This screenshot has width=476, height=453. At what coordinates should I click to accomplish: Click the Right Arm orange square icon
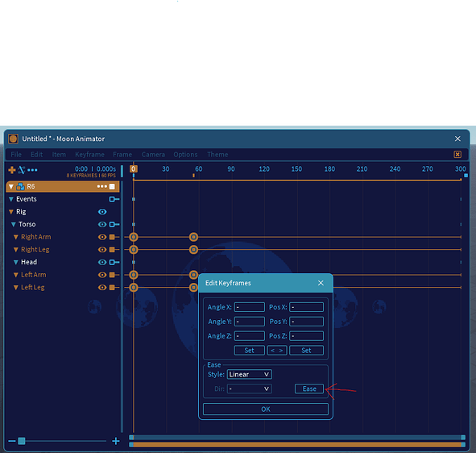point(112,237)
